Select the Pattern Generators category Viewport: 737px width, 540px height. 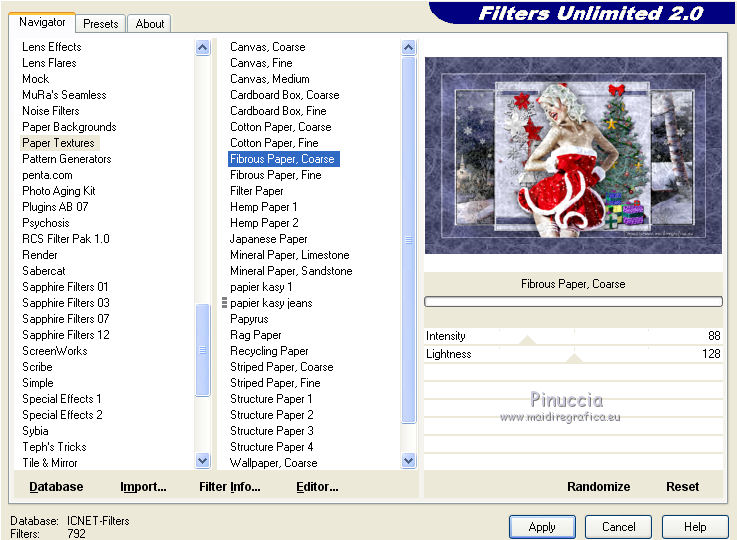pyautogui.click(x=67, y=159)
